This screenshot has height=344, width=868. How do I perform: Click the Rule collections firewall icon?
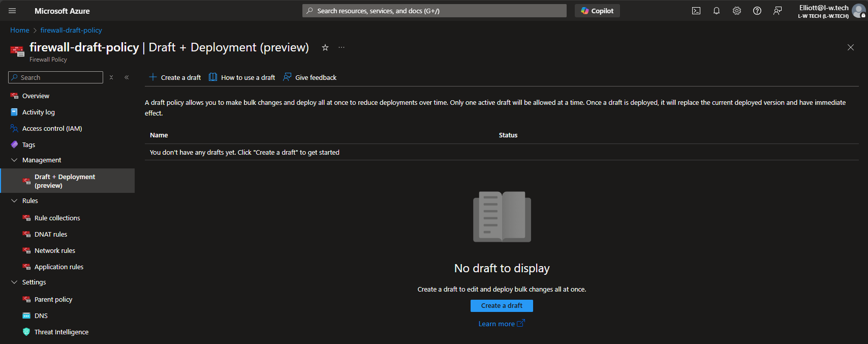26,218
